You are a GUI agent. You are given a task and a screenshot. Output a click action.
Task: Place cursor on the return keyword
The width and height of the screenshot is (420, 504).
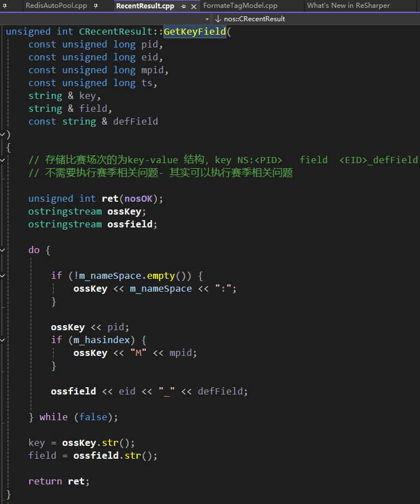(x=45, y=481)
